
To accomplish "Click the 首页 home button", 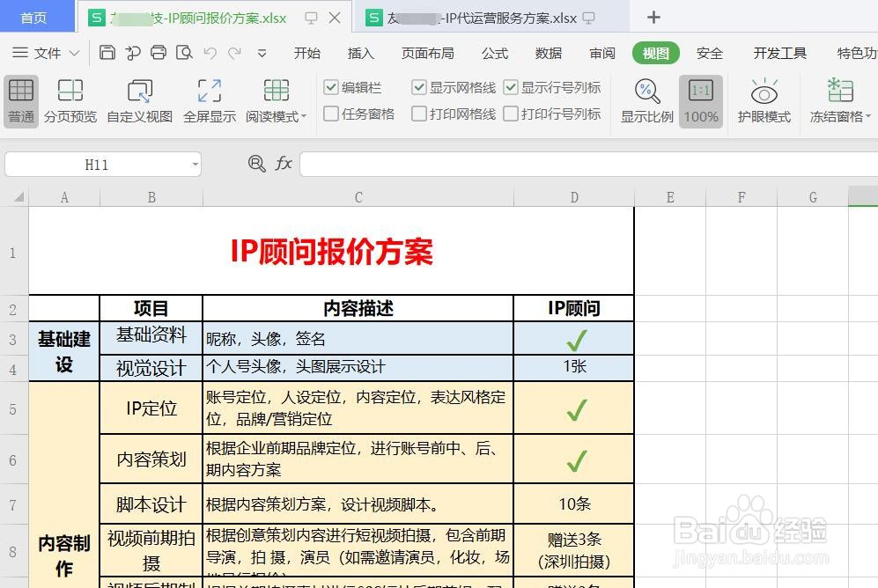I will point(35,17).
